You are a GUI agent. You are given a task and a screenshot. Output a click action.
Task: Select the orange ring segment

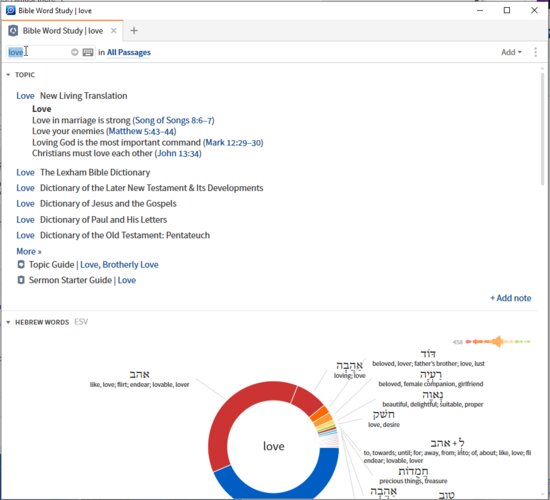point(319,413)
